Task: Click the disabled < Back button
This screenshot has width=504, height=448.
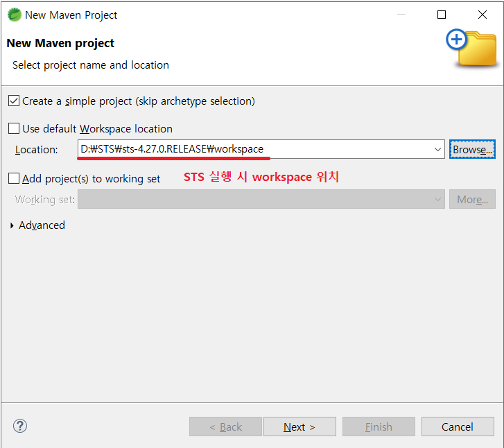Action: [x=225, y=427]
